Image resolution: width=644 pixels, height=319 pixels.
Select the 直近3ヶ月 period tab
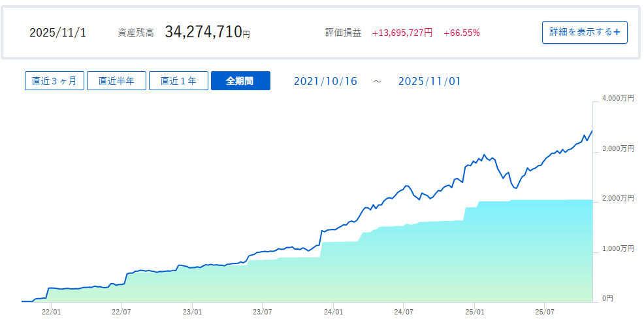[x=54, y=81]
